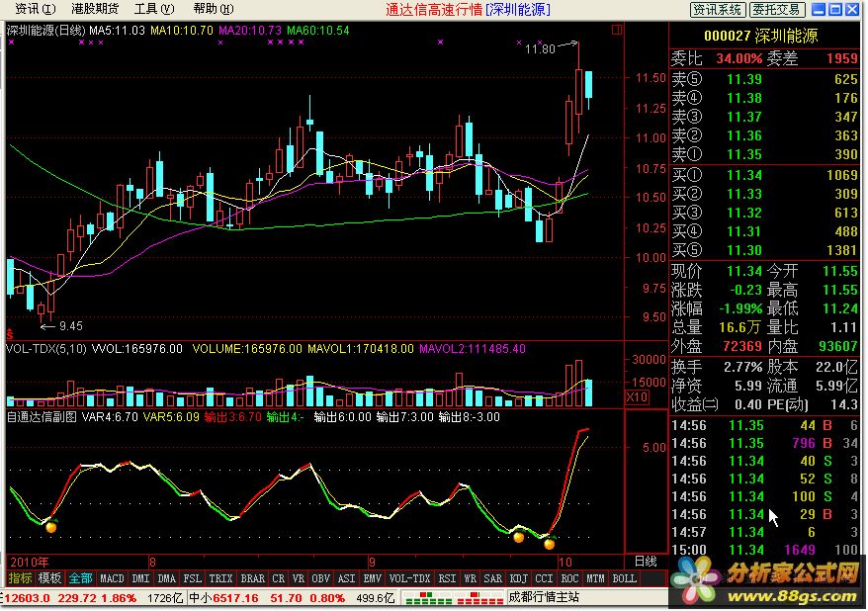Click the 换手 2.77% value

click(x=742, y=367)
